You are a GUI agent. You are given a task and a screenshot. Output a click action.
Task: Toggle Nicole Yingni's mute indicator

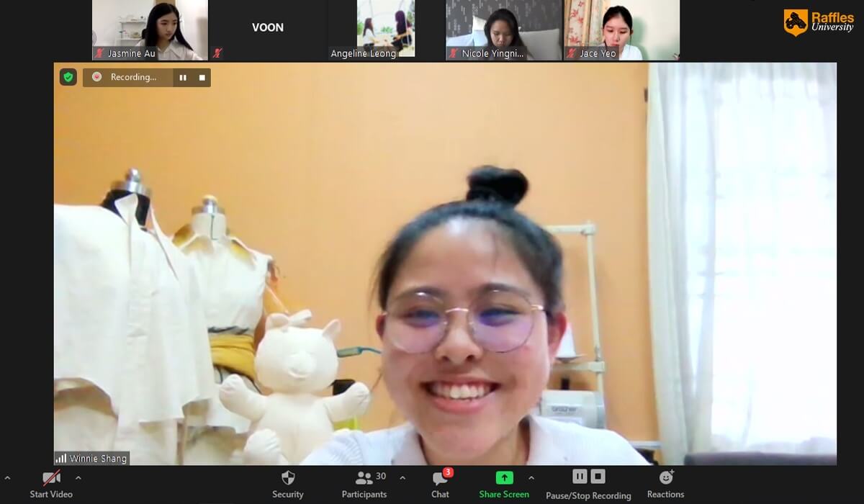(x=452, y=53)
